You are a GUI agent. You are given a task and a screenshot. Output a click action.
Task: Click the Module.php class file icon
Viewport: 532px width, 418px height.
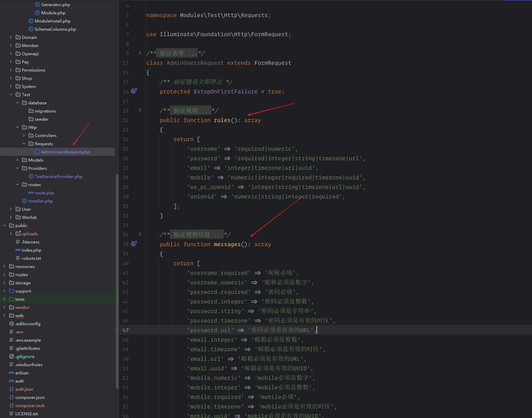pyautogui.click(x=38, y=13)
